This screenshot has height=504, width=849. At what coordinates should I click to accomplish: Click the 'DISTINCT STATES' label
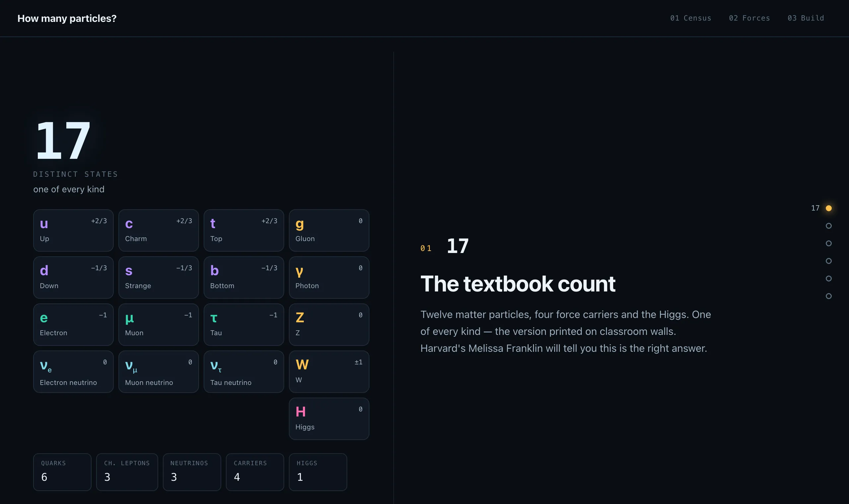pyautogui.click(x=76, y=174)
